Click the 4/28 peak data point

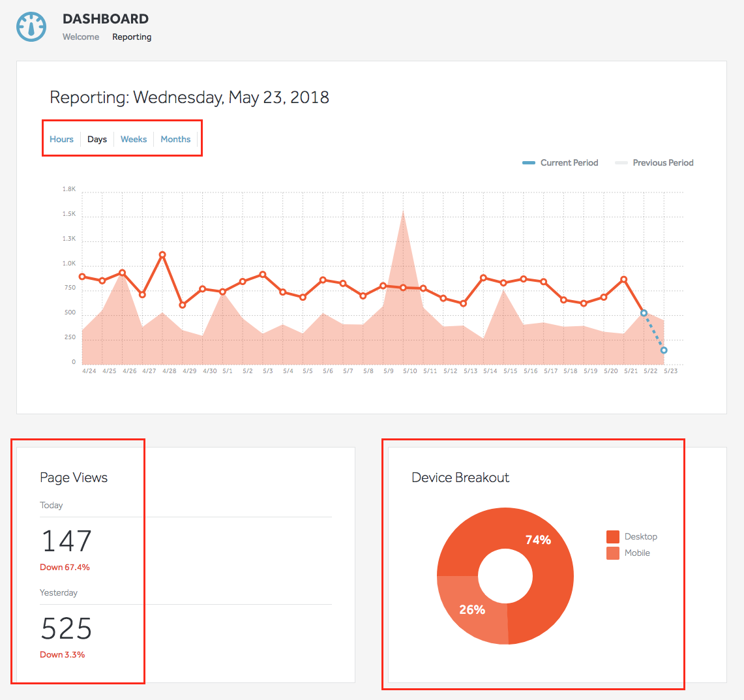pyautogui.click(x=162, y=255)
